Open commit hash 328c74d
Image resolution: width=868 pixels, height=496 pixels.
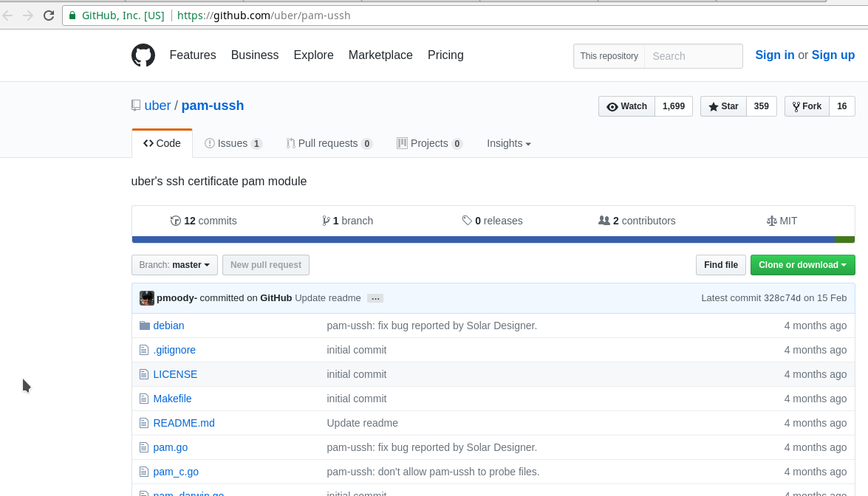(782, 298)
